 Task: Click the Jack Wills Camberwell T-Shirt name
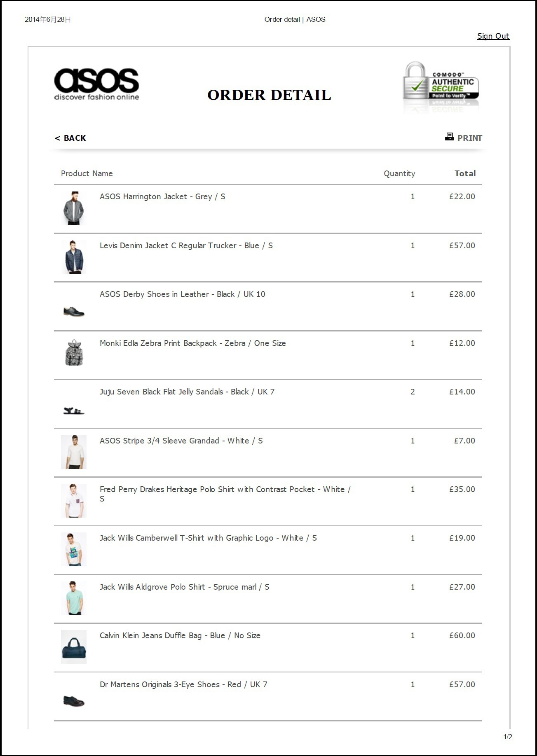[x=208, y=538]
